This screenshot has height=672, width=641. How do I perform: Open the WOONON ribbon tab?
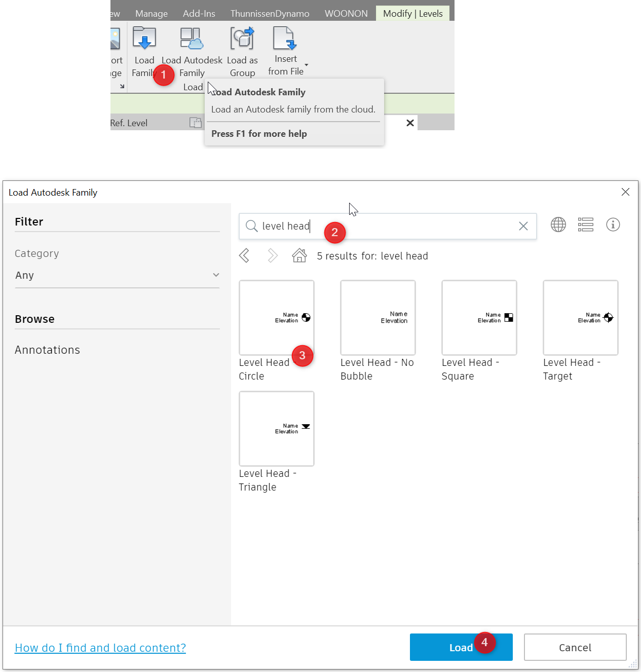346,13
